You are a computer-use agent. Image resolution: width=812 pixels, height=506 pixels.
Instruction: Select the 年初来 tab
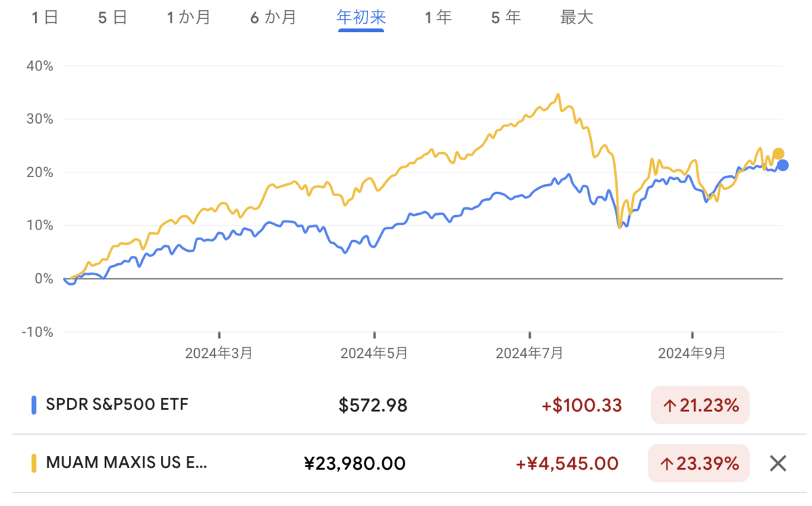(x=361, y=18)
